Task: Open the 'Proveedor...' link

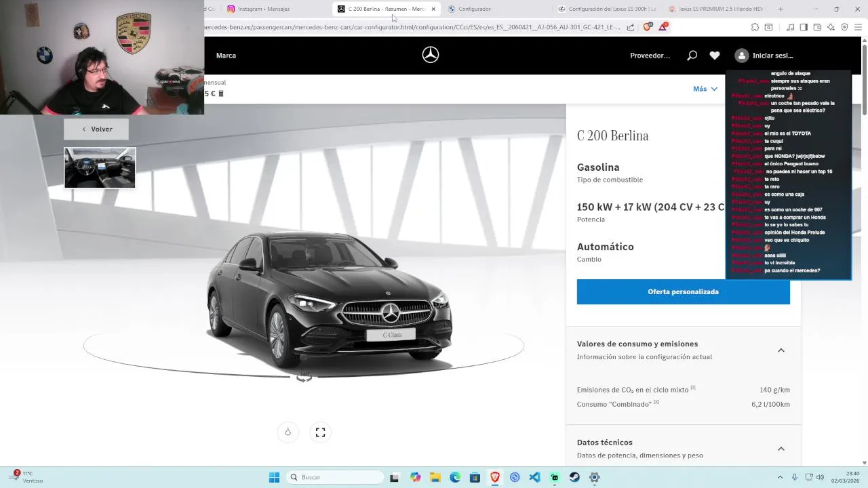Action: click(x=650, y=56)
